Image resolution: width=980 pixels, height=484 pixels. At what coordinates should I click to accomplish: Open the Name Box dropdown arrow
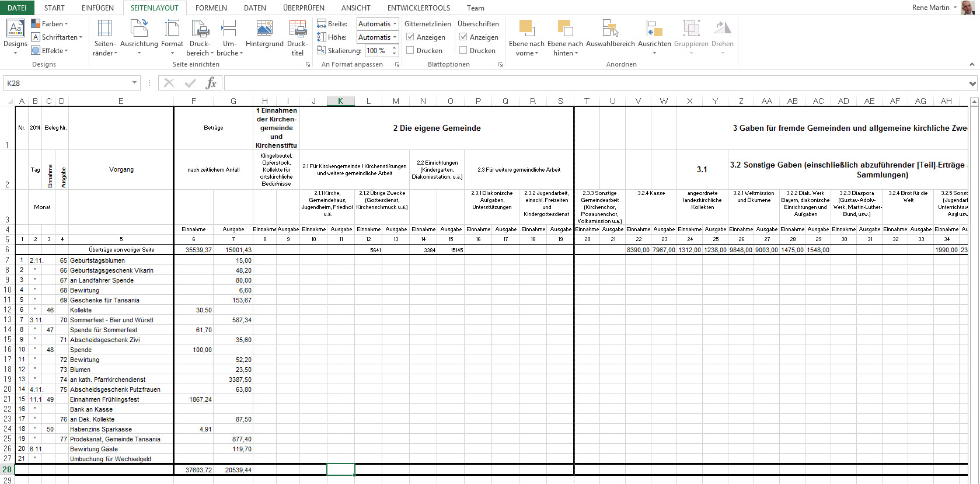tap(135, 83)
